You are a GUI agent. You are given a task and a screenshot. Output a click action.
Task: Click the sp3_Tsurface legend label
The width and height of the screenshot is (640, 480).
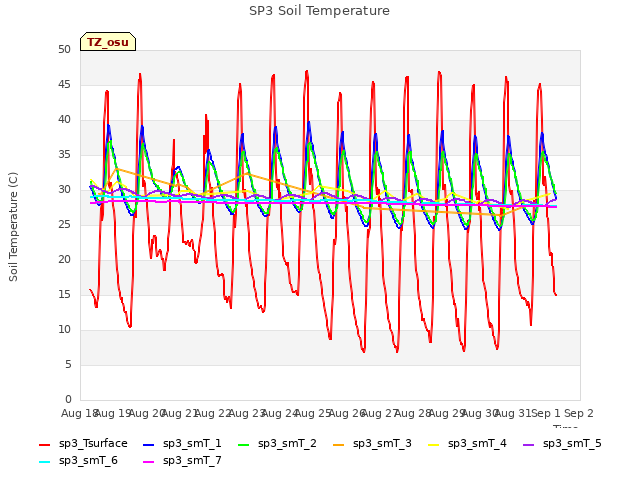[x=93, y=443]
